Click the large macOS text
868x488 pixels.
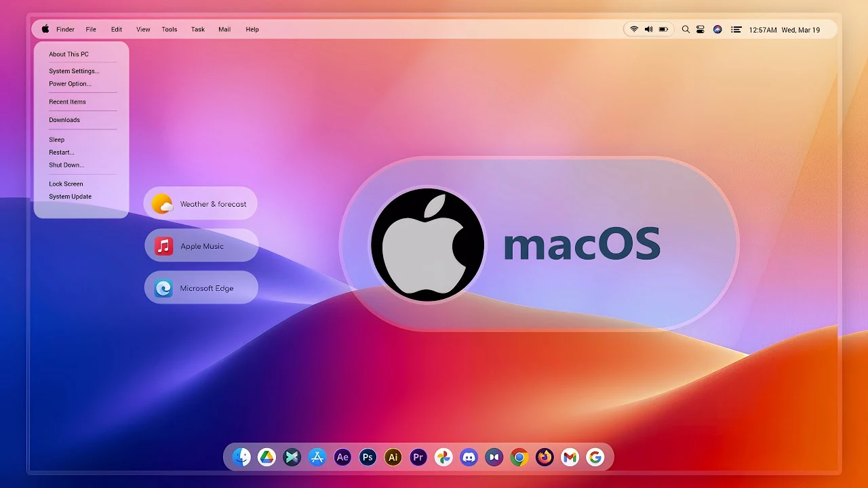582,245
